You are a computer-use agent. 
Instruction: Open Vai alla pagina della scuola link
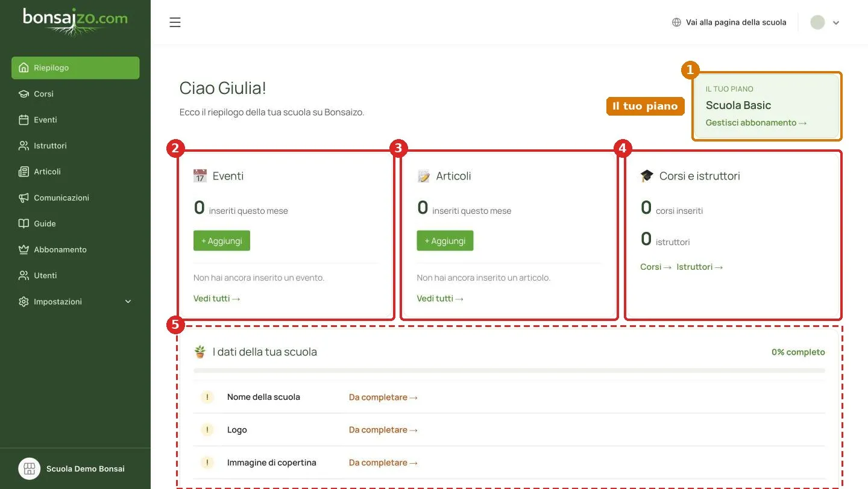pyautogui.click(x=729, y=22)
